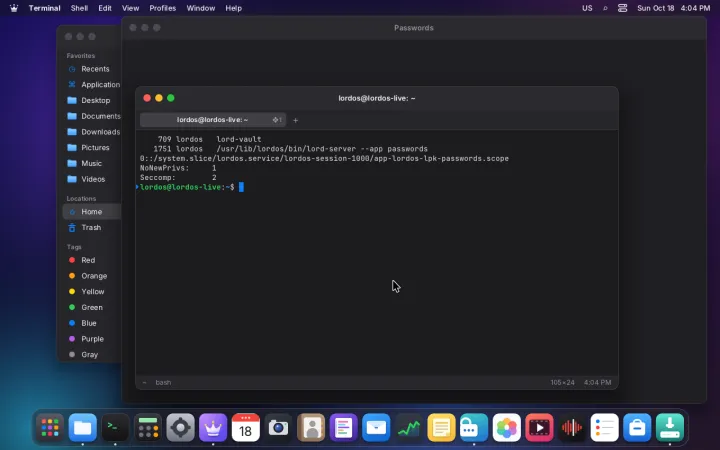Open the teal downloader app in dock

[669, 428]
